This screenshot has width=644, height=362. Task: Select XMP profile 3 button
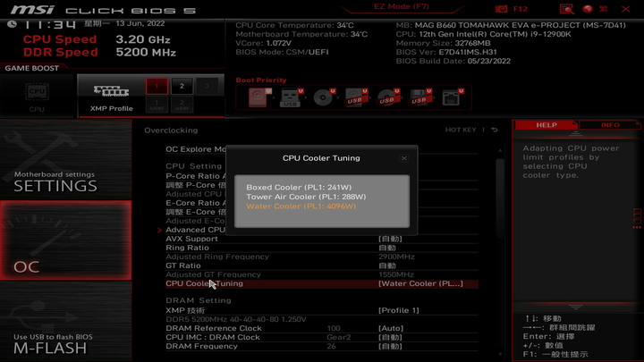207,86
